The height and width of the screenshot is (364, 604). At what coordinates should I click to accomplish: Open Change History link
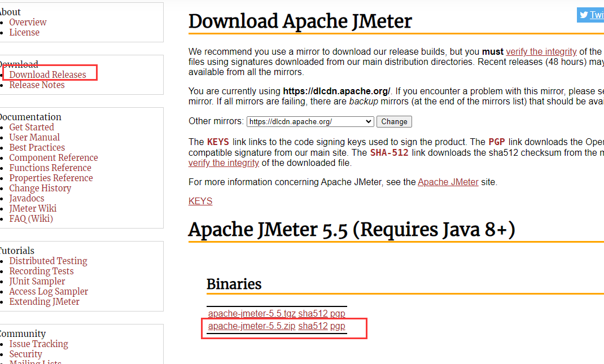point(40,188)
